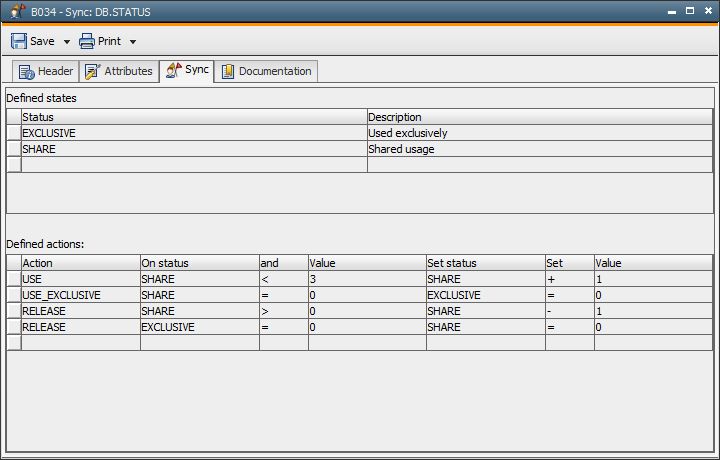Click the Action column header

coord(81,263)
